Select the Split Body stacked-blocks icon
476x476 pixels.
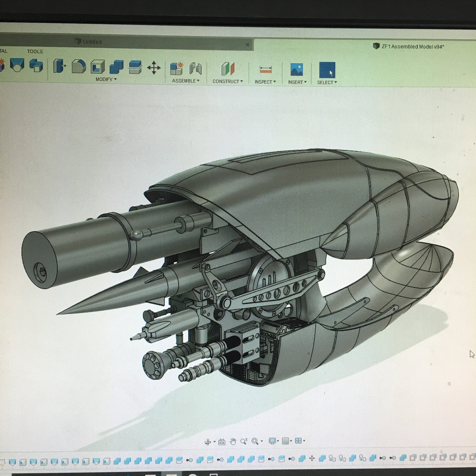pyautogui.click(x=135, y=67)
